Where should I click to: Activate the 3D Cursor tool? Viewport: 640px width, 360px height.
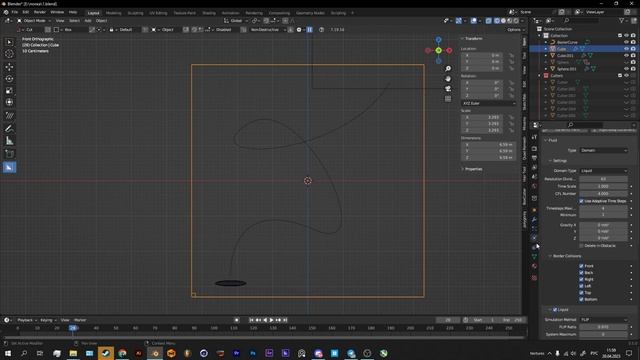pyautogui.click(x=9, y=54)
